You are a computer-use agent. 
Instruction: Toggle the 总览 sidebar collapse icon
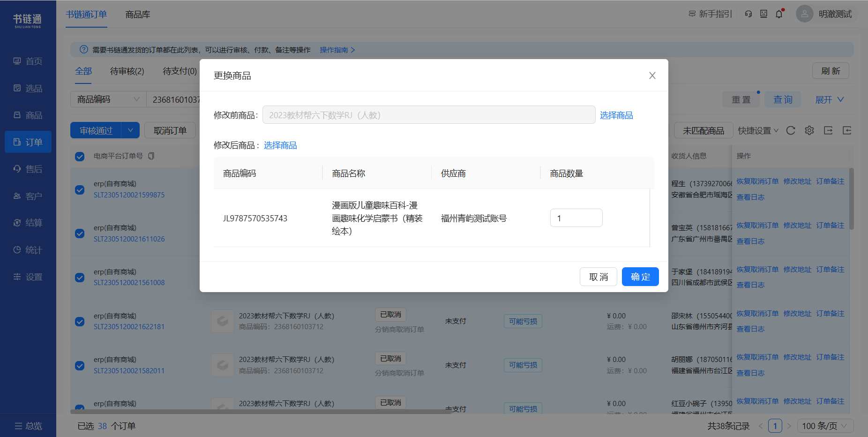[x=18, y=426]
